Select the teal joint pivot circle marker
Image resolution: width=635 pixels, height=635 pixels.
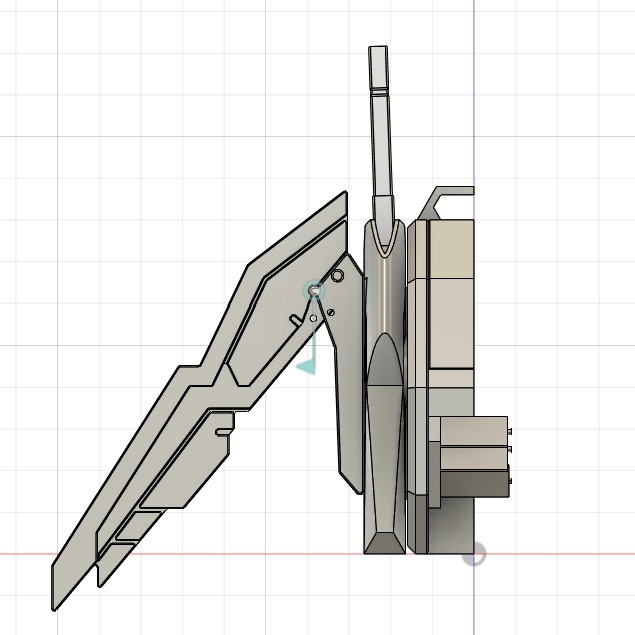pos(314,290)
